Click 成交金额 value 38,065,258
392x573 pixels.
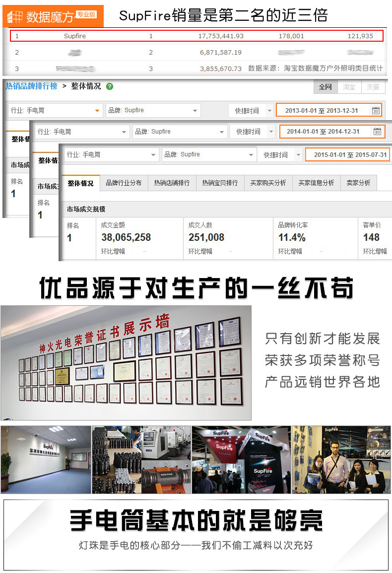tap(126, 237)
